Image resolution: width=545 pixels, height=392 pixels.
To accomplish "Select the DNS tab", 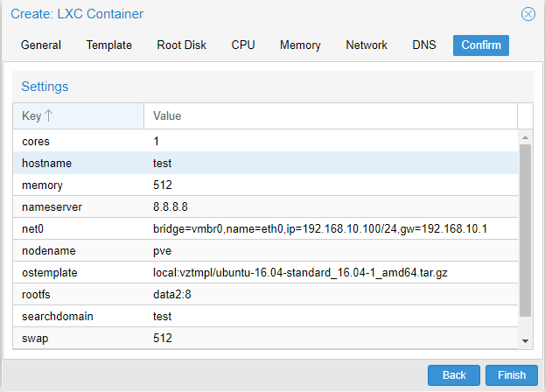I will click(x=424, y=45).
